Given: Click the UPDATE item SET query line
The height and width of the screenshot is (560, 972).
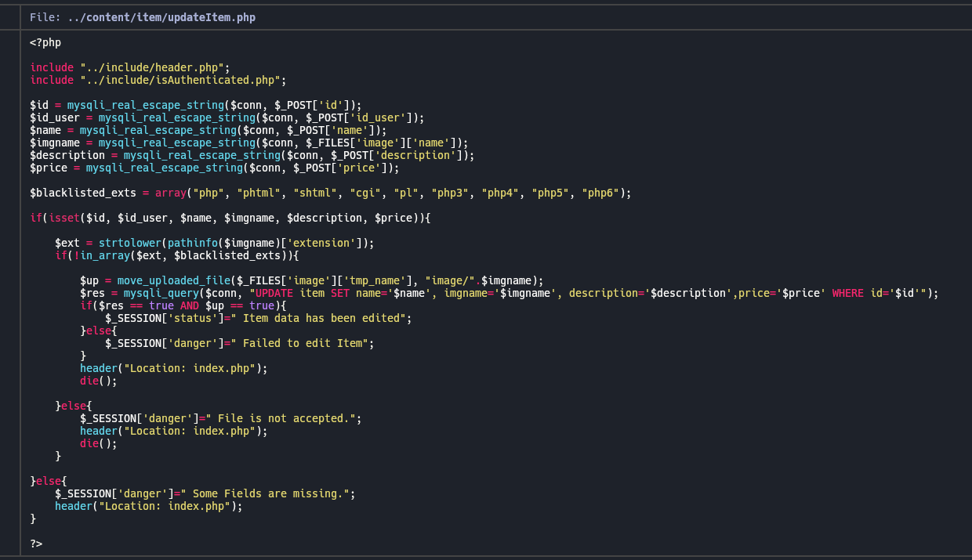Looking at the screenshot, I should click(510, 293).
